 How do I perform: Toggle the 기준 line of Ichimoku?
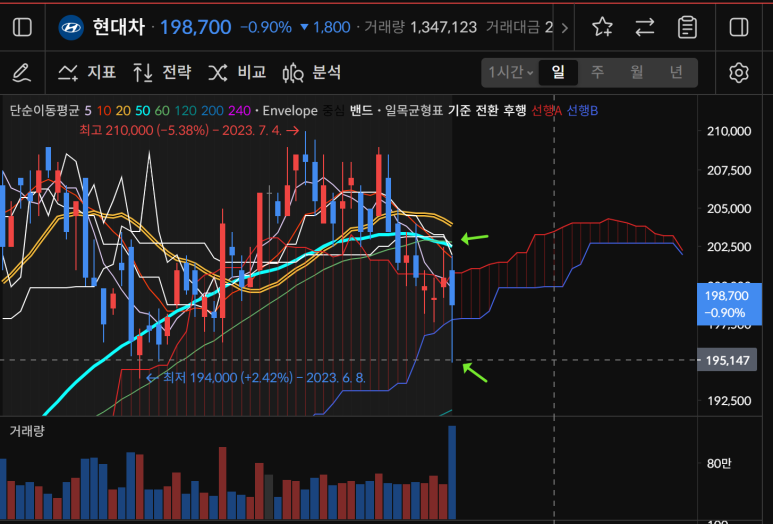point(459,110)
